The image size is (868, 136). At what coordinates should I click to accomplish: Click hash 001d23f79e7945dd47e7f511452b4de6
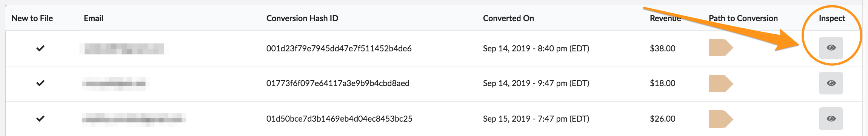tap(339, 48)
